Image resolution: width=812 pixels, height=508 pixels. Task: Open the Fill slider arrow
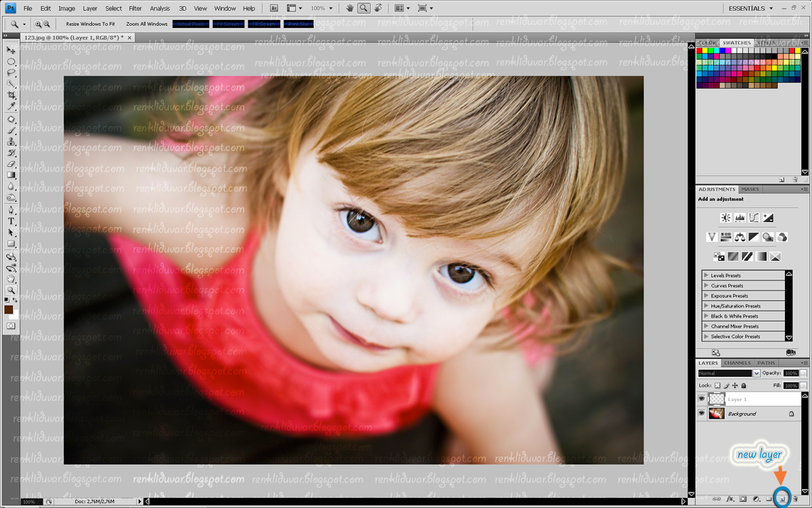point(803,385)
